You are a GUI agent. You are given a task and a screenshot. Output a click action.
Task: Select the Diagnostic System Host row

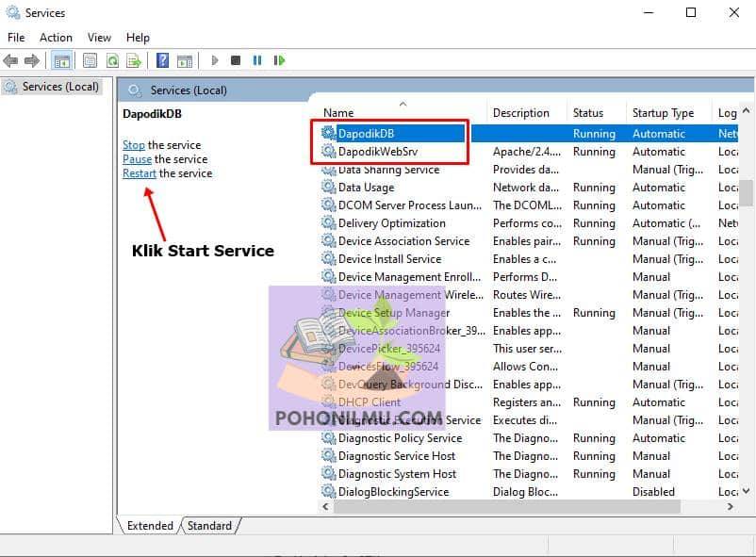pyautogui.click(x=529, y=473)
